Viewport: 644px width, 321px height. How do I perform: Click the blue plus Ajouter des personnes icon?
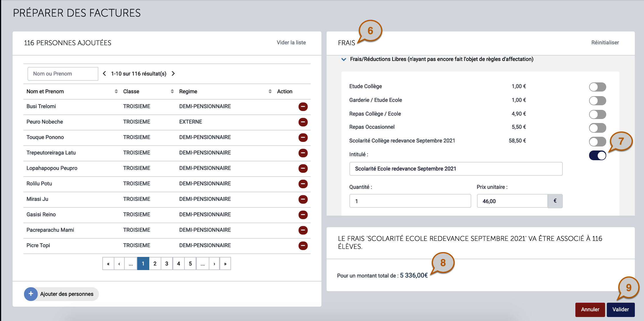pyautogui.click(x=31, y=294)
